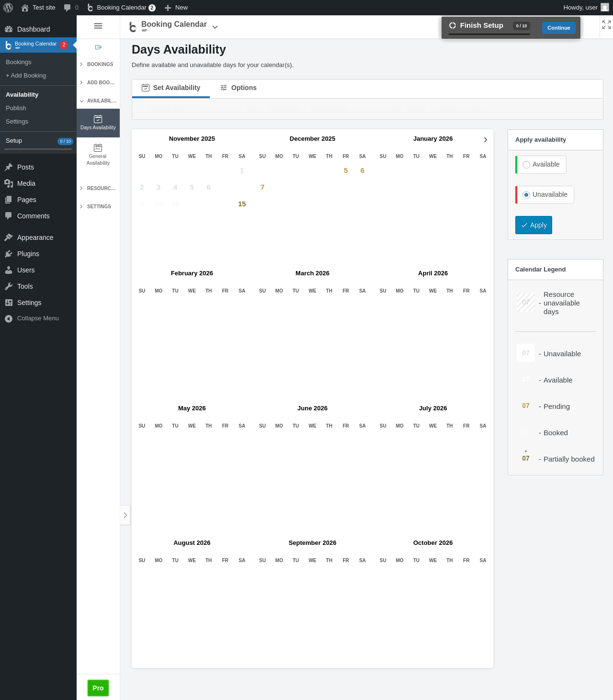This screenshot has width=613, height=700.
Task: Open Dashboard in the sidebar
Action: (38, 29)
